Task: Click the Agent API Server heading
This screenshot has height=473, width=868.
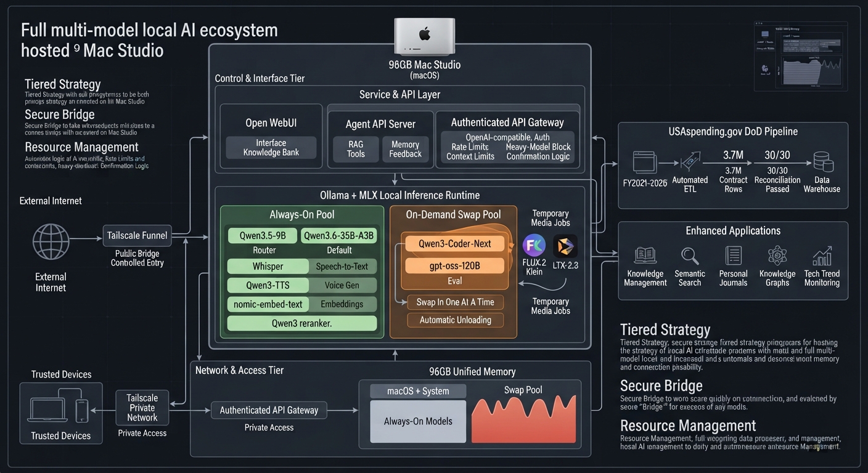Action: (380, 124)
